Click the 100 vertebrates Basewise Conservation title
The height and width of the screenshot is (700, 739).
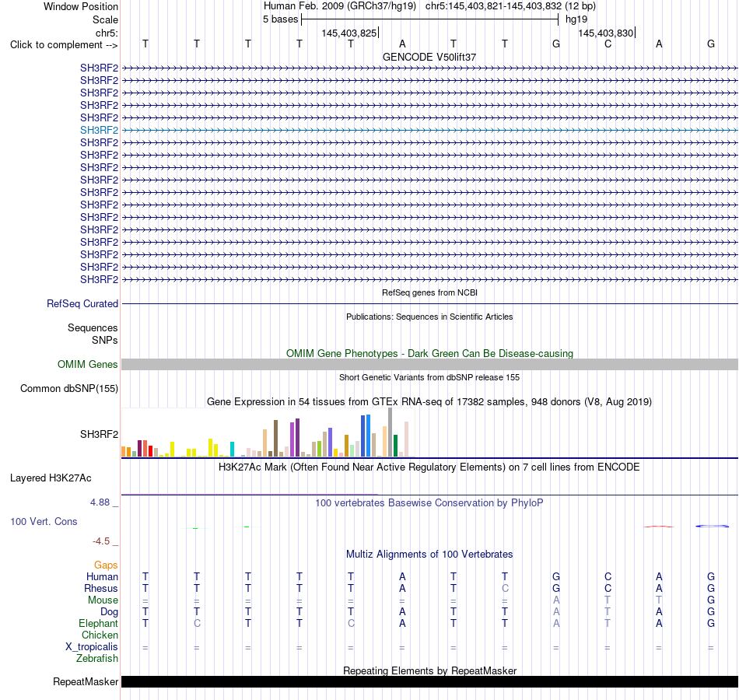429,503
